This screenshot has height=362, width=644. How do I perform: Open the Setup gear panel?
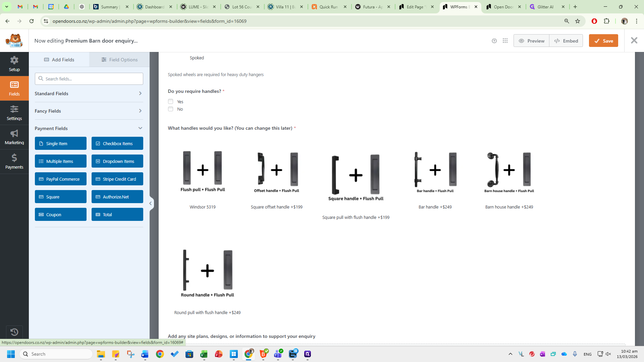14,64
